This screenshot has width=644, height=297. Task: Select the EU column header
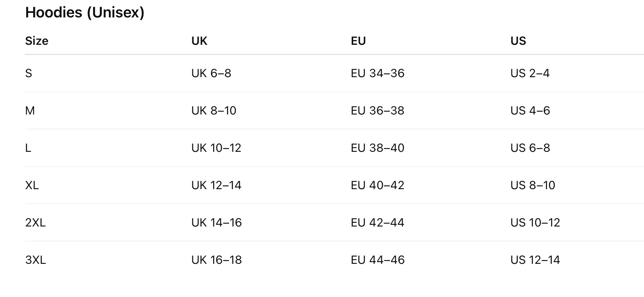tap(358, 41)
